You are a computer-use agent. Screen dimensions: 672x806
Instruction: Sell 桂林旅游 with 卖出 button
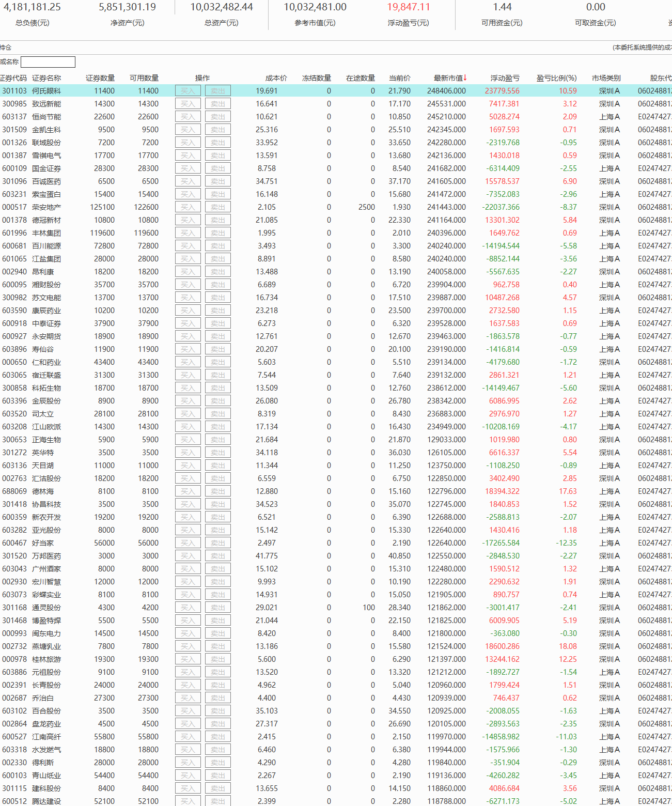pyautogui.click(x=218, y=659)
